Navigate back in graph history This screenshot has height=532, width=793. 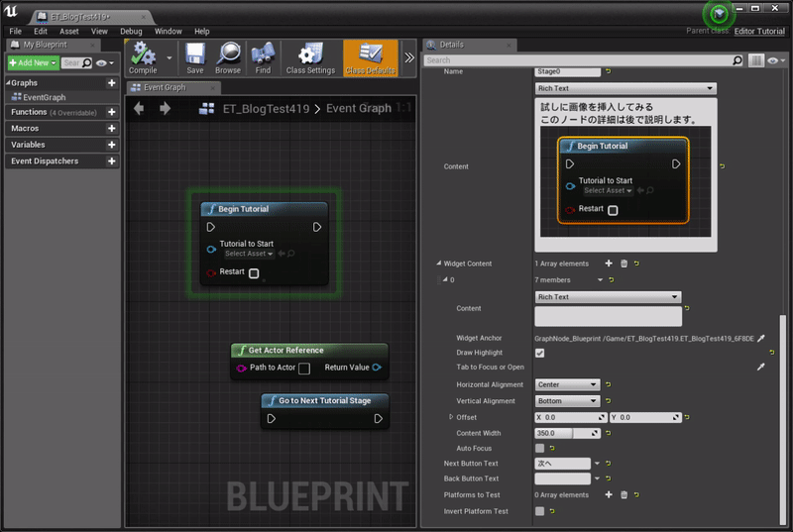point(139,108)
